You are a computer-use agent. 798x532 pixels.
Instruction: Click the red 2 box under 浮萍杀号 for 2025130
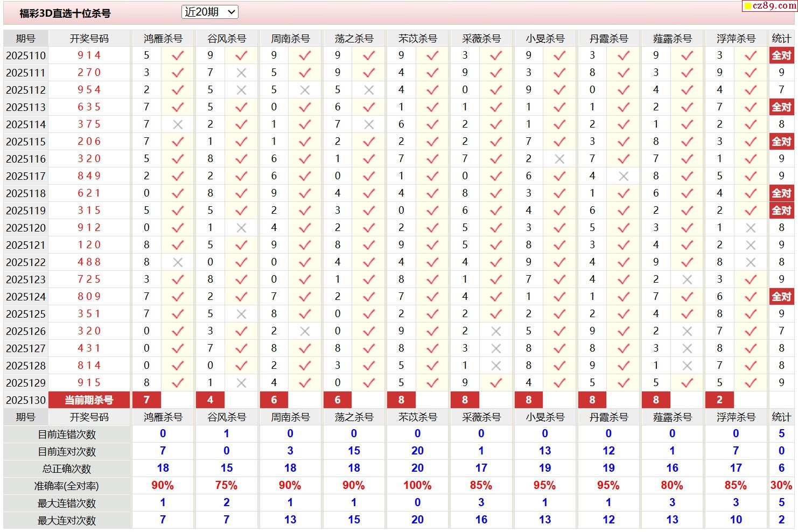[x=719, y=400]
